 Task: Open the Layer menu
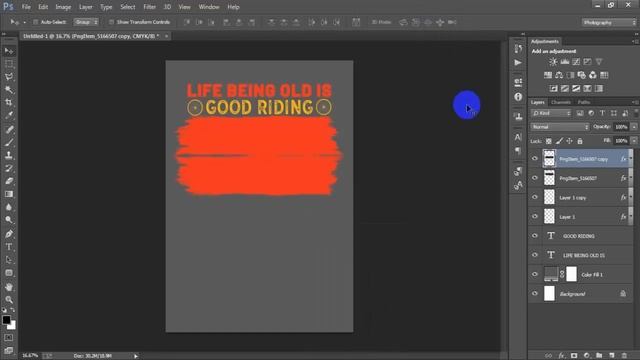[x=85, y=7]
